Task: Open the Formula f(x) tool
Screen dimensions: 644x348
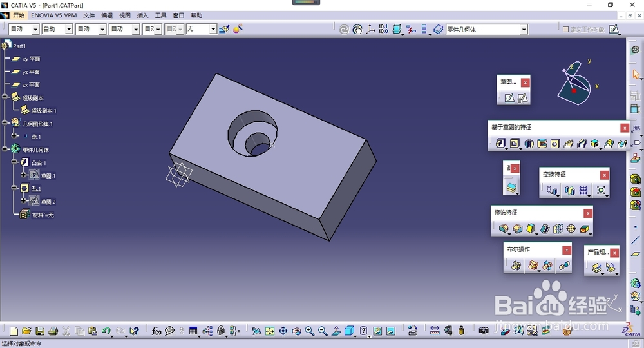Action: (x=156, y=331)
